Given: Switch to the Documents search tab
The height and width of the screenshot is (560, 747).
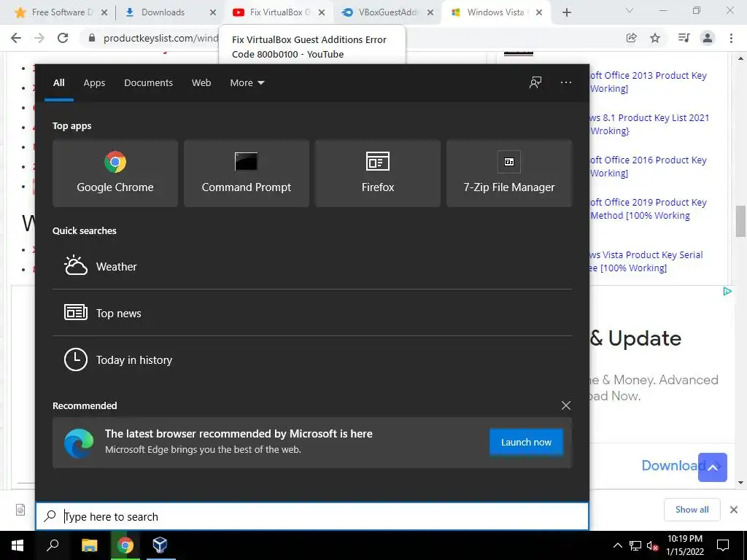Looking at the screenshot, I should 148,83.
